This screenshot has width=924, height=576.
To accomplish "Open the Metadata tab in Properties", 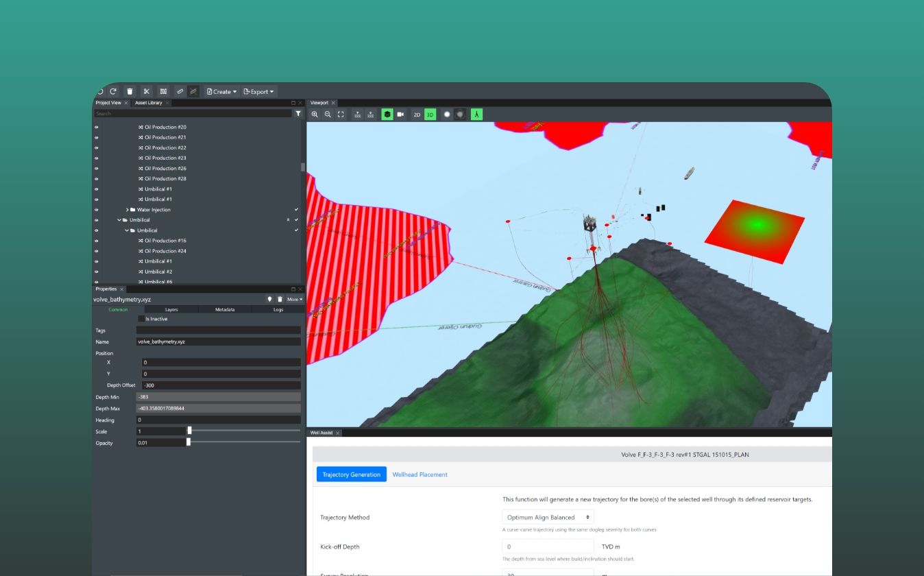I will pyautogui.click(x=225, y=309).
